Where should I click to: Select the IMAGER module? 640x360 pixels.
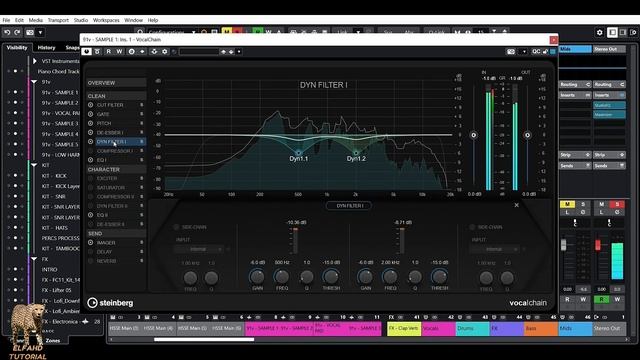pyautogui.click(x=106, y=243)
